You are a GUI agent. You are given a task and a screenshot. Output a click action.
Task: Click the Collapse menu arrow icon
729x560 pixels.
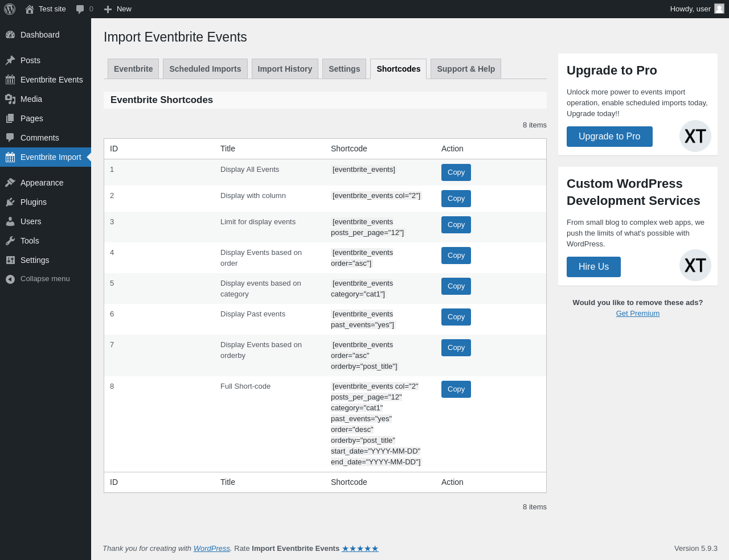pyautogui.click(x=10, y=279)
